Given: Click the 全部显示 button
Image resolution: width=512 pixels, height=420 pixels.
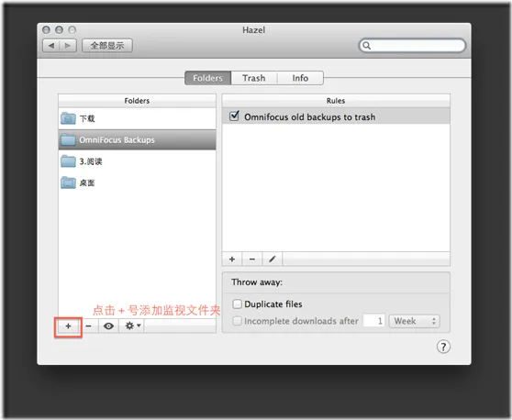Looking at the screenshot, I should pos(107,45).
